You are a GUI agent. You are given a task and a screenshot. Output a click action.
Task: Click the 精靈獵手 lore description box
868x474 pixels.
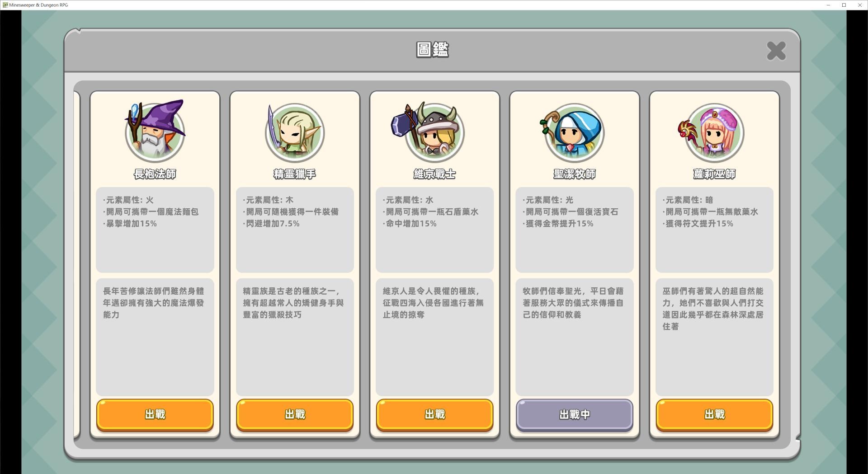(x=295, y=337)
